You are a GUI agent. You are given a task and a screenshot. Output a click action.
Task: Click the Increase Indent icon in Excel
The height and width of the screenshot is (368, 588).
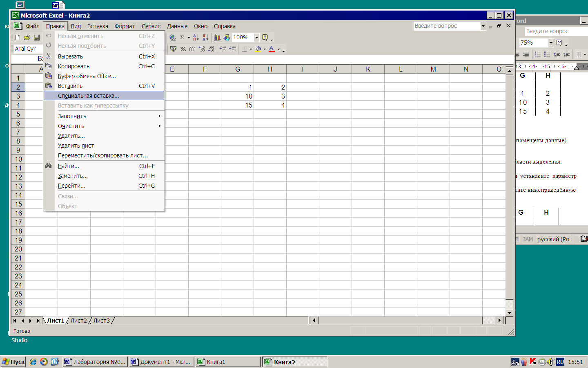[233, 49]
